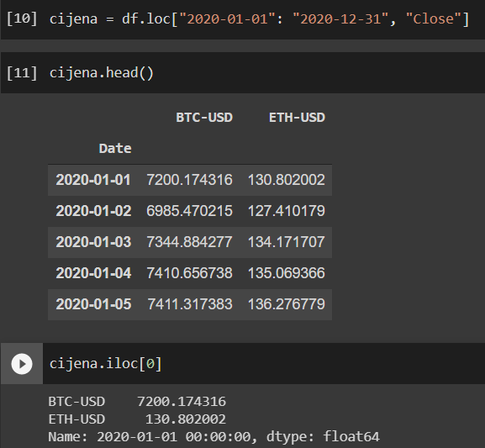
Task: Click BTC value 6985.470215
Action: (189, 211)
